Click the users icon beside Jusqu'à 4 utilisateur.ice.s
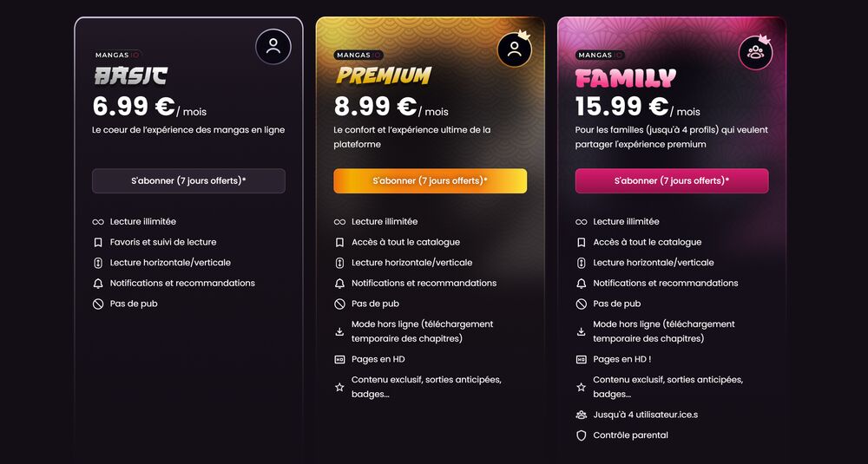This screenshot has height=464, width=868. pos(582,415)
